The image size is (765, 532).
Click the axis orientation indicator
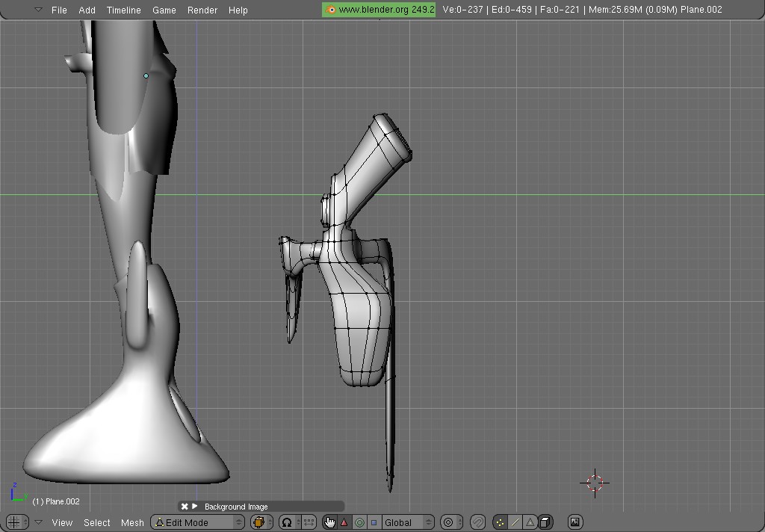point(18,492)
